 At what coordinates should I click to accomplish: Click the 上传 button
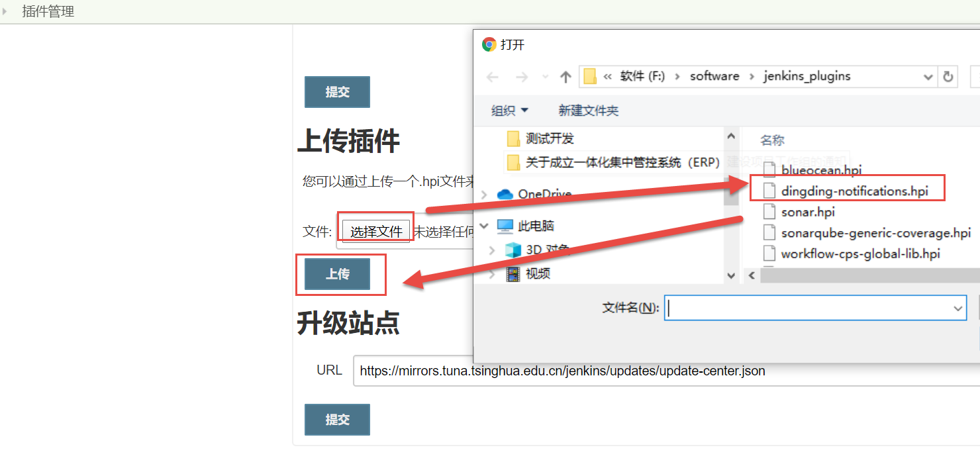click(x=337, y=274)
